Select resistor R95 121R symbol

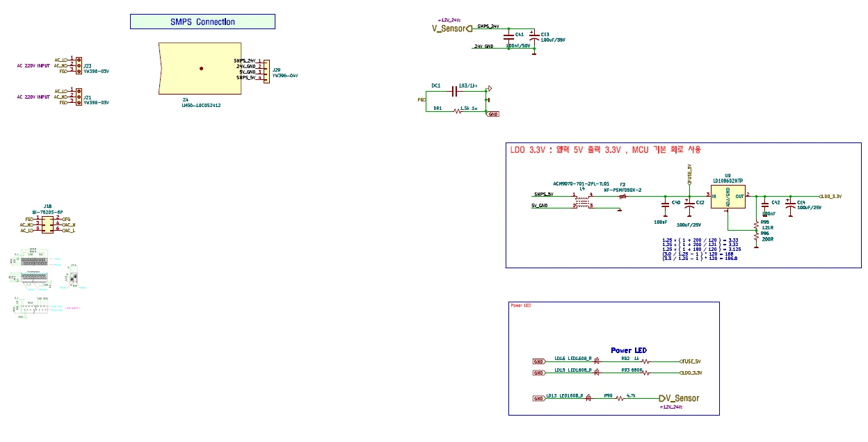[x=756, y=225]
